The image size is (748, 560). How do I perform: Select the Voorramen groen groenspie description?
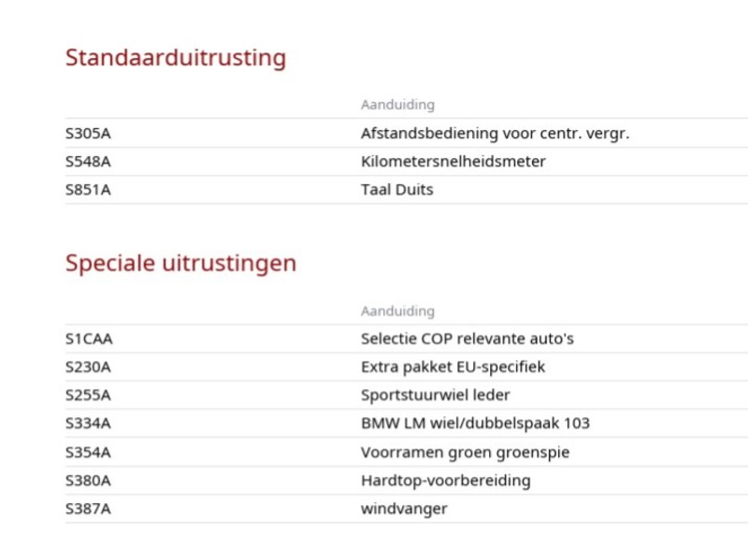click(465, 452)
